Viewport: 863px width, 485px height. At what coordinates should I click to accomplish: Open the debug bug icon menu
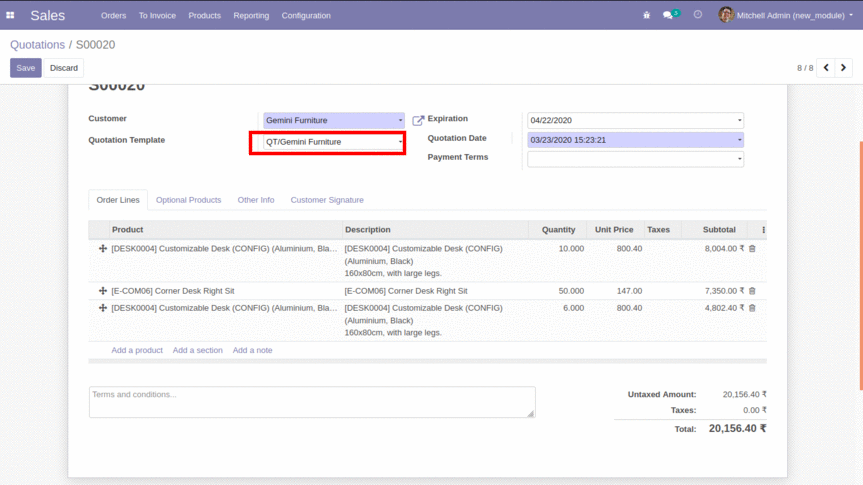646,16
